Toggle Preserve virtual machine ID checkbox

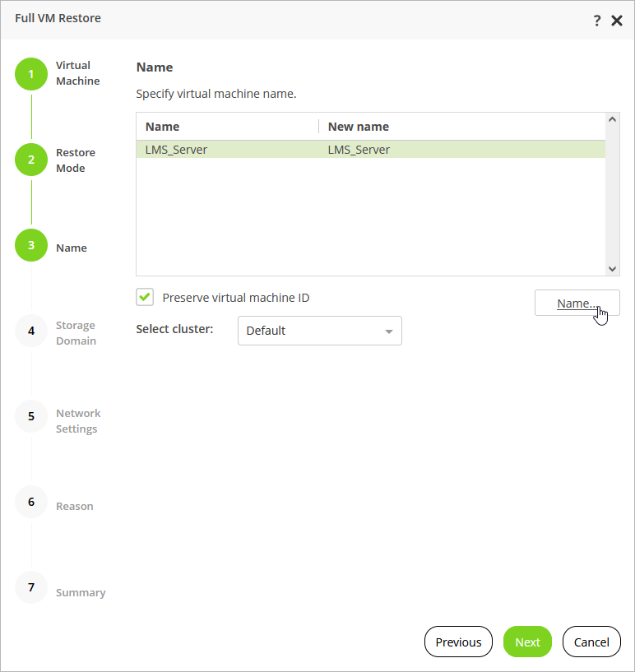[x=146, y=297]
